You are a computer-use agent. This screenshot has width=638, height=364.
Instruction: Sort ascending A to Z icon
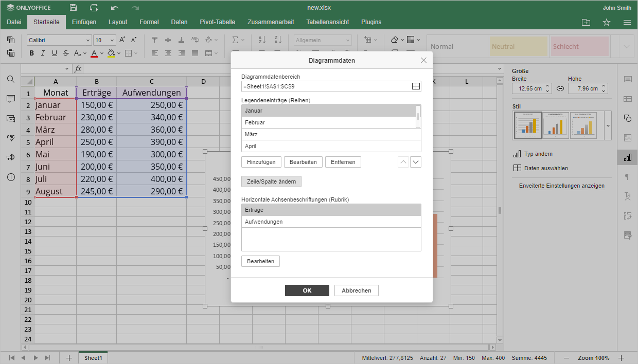pyautogui.click(x=262, y=40)
